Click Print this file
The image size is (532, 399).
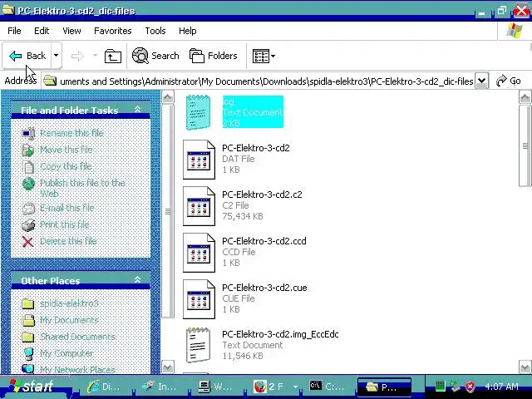65,224
